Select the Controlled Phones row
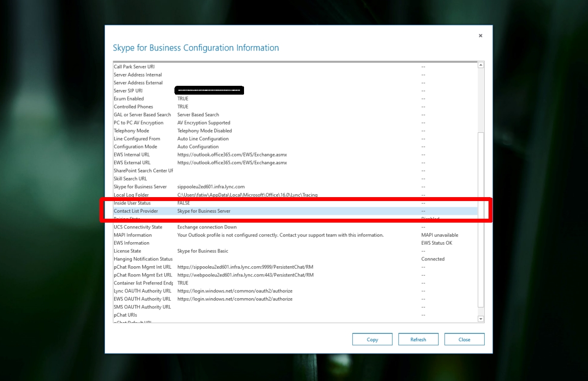Image resolution: width=588 pixels, height=381 pixels. [x=295, y=107]
